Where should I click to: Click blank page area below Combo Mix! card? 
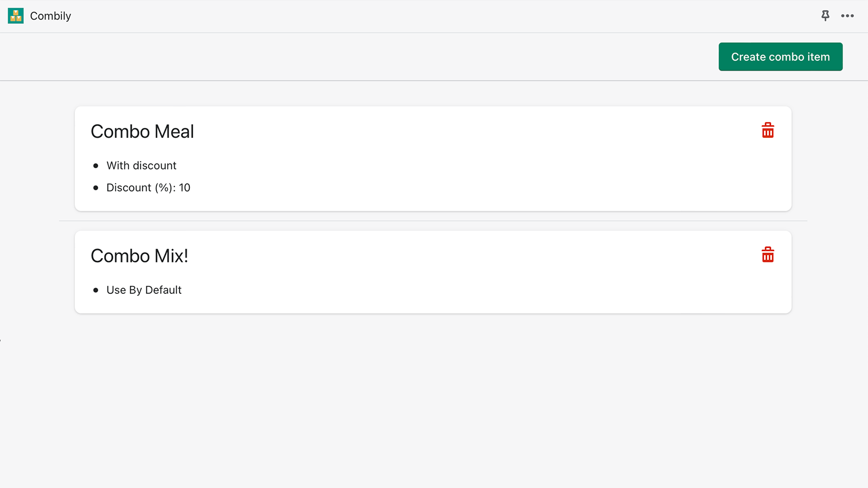click(x=433, y=401)
